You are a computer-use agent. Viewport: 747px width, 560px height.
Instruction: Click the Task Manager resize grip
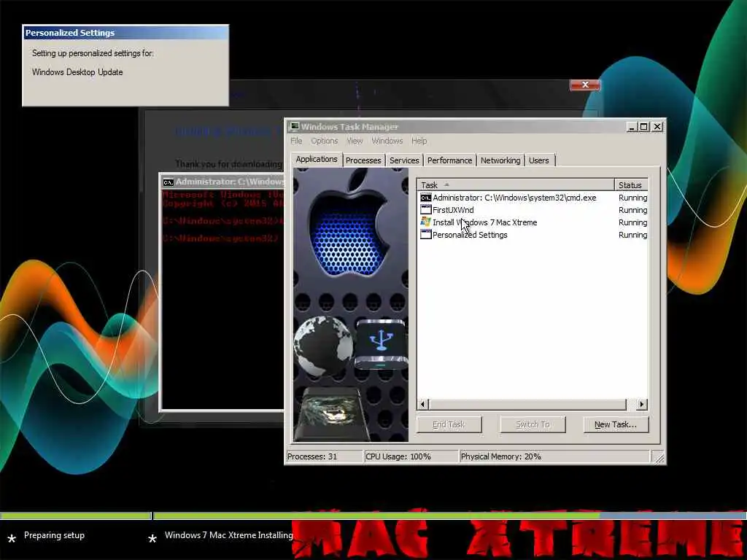659,458
